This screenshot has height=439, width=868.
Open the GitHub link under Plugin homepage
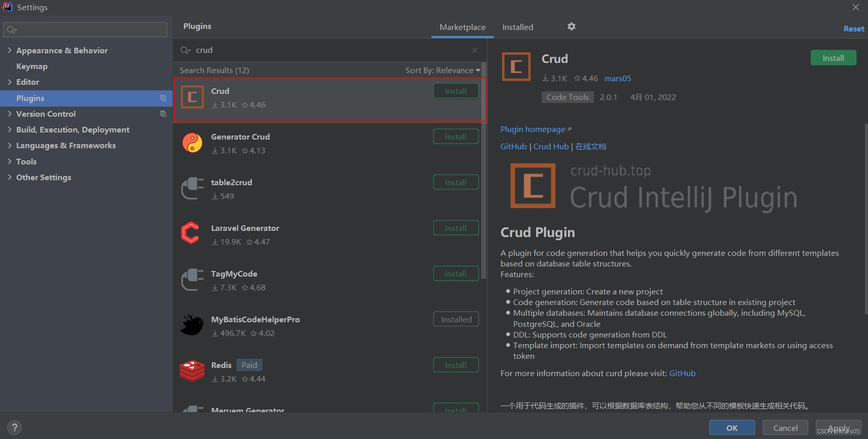[x=513, y=147]
